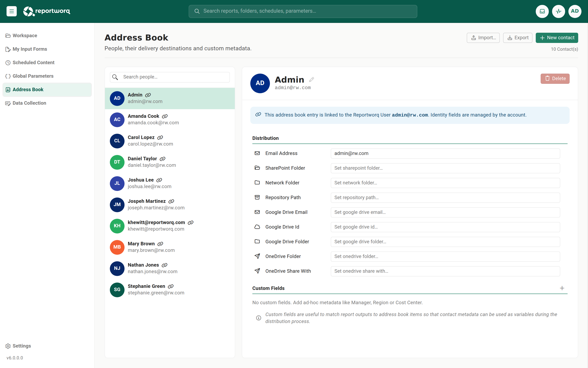The width and height of the screenshot is (588, 368).
Task: Click link icon next to Nathan Jones
Action: [165, 265]
